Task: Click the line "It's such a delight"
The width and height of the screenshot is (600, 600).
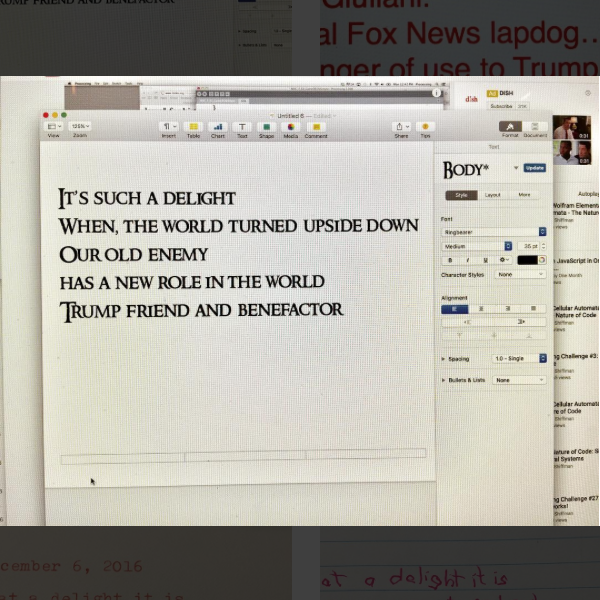Action: point(147,198)
